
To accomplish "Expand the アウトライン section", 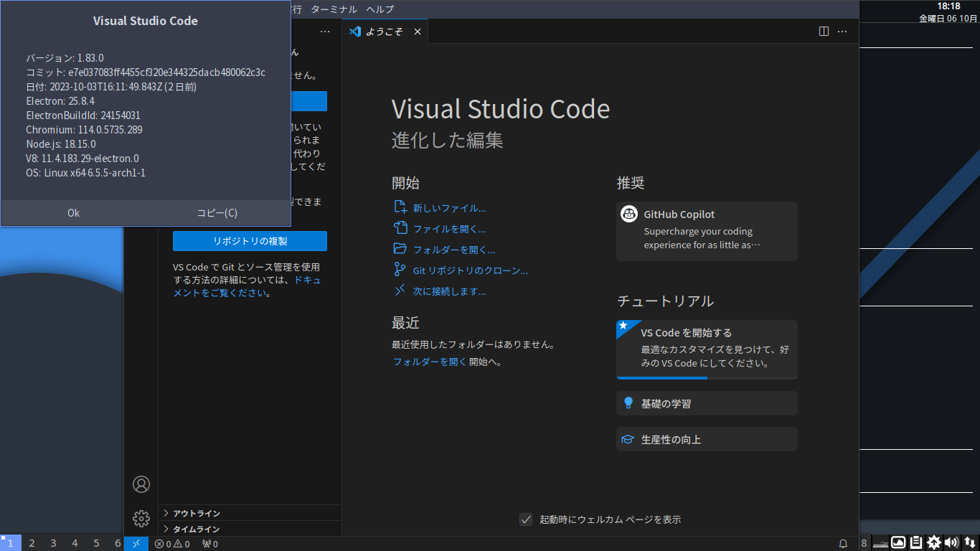I will pos(250,513).
